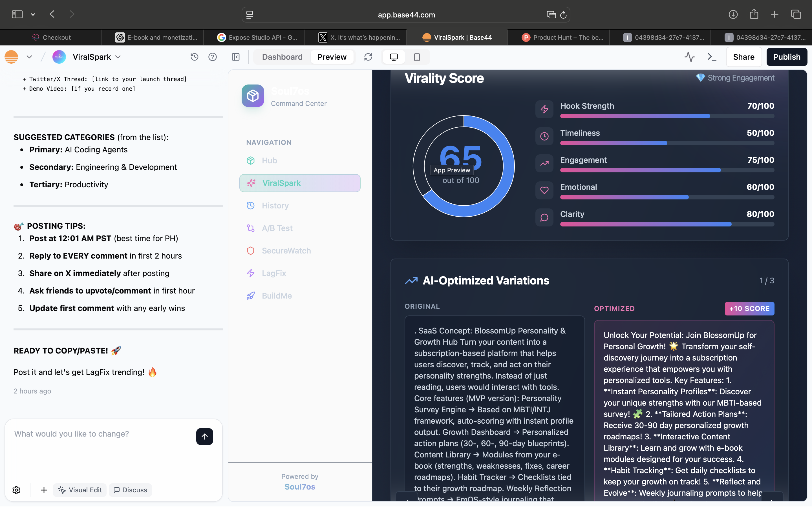Toggle mobile preview mode

click(416, 57)
